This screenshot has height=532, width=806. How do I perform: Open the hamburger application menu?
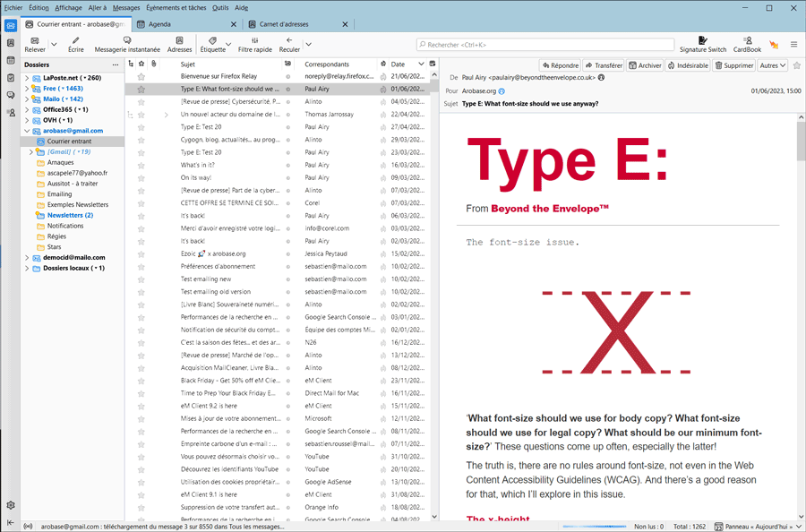point(793,45)
